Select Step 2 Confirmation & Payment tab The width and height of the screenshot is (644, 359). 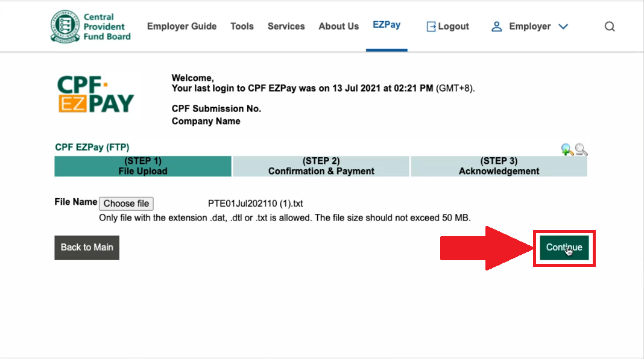tap(321, 166)
